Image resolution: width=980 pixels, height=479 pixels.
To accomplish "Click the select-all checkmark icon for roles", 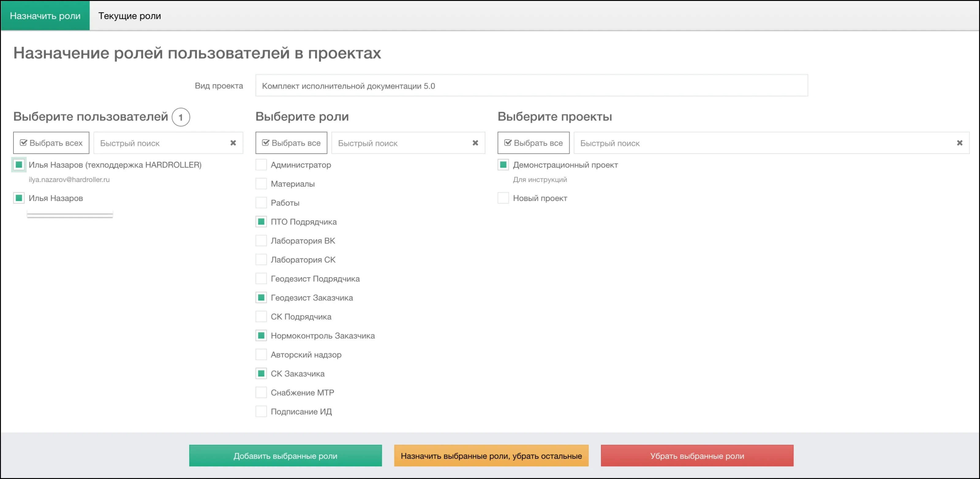I will [x=265, y=143].
